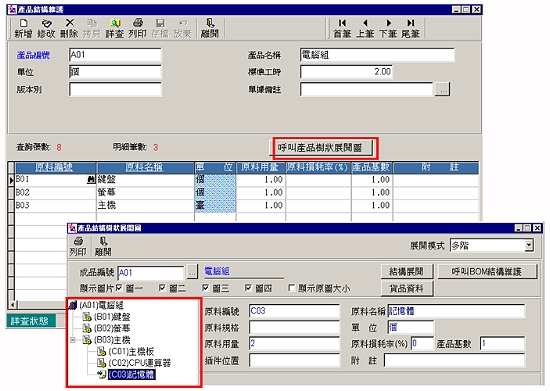The image size is (550, 391).
Task: Click the 拷貝 (copy) toolbar icon
Action: tap(92, 28)
